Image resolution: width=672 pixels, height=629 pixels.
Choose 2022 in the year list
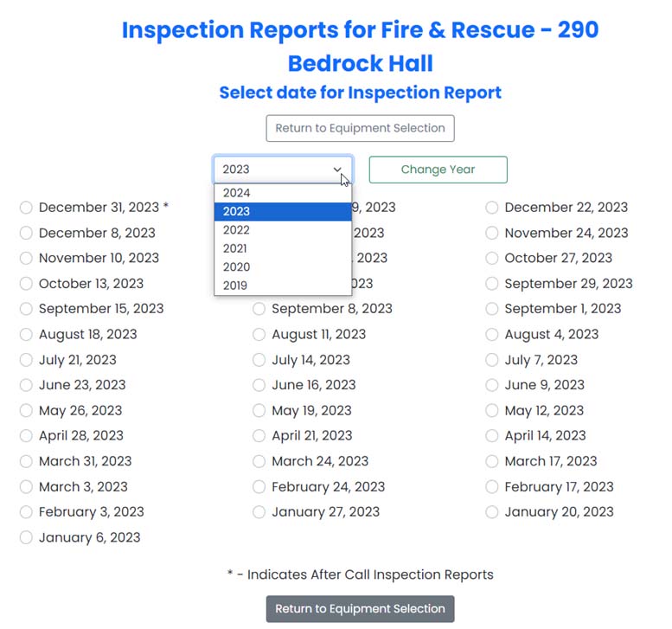(236, 230)
